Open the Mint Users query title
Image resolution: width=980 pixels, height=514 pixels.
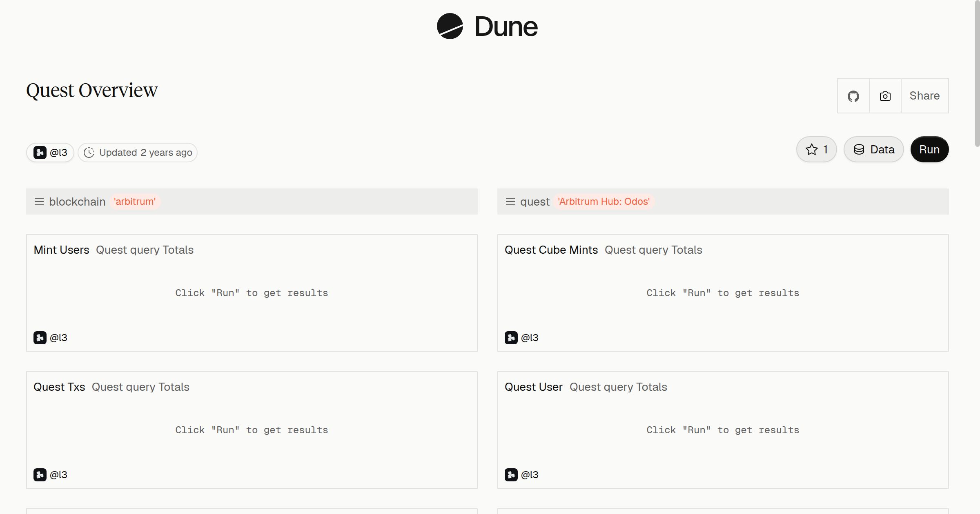(61, 250)
